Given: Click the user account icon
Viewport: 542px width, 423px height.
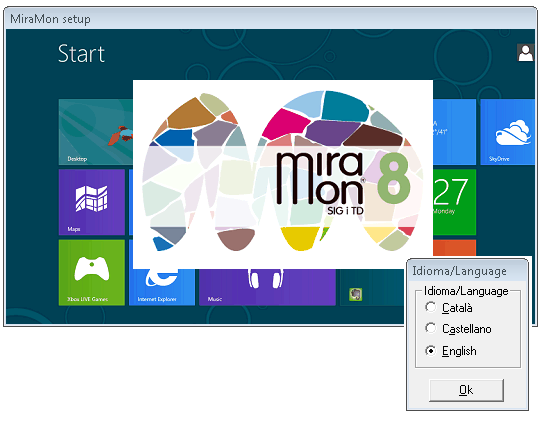Looking at the screenshot, I should click(x=525, y=53).
